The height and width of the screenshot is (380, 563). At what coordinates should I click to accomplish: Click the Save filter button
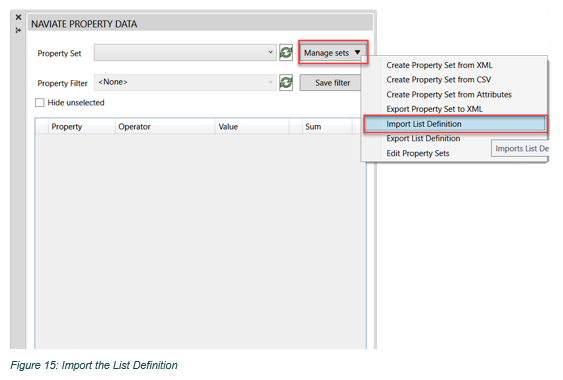pos(331,83)
